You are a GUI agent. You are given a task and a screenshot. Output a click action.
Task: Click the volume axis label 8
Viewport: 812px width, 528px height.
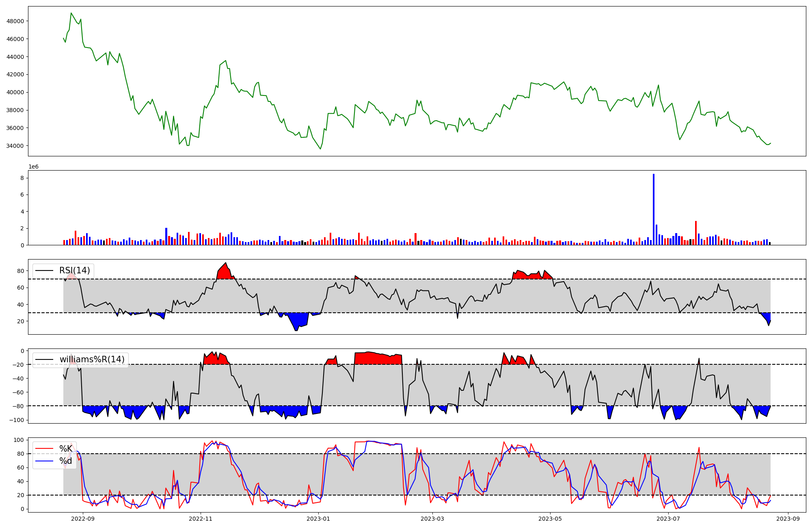[22, 178]
